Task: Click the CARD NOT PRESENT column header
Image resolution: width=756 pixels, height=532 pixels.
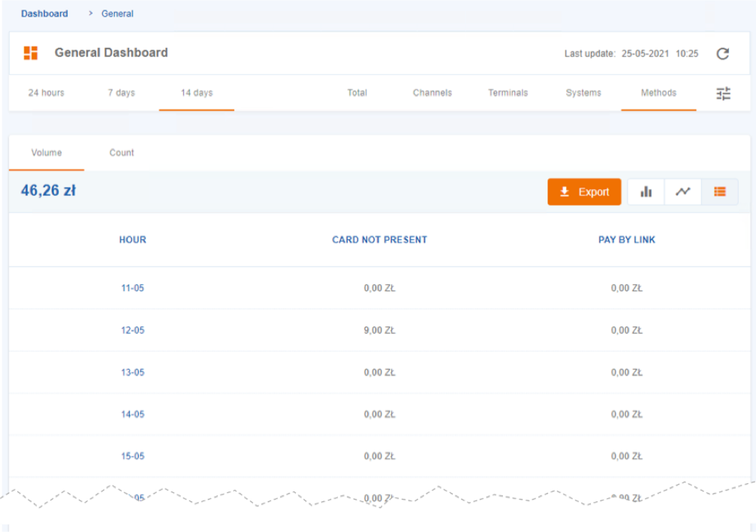Action: (x=379, y=239)
